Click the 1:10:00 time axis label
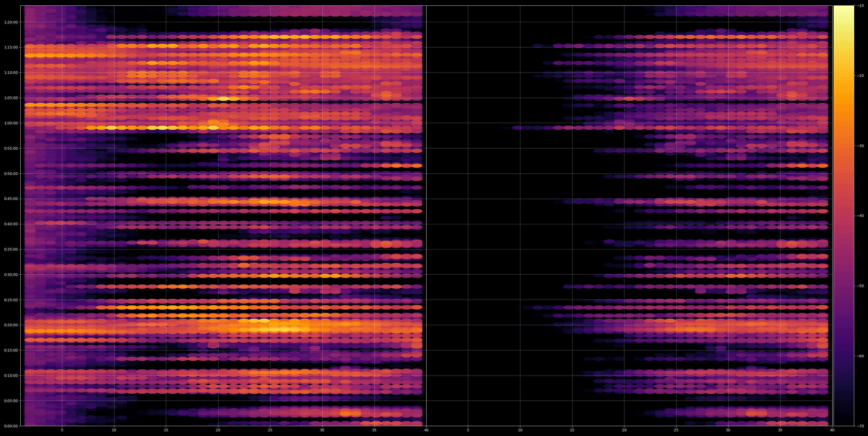The width and height of the screenshot is (868, 436). coord(11,72)
